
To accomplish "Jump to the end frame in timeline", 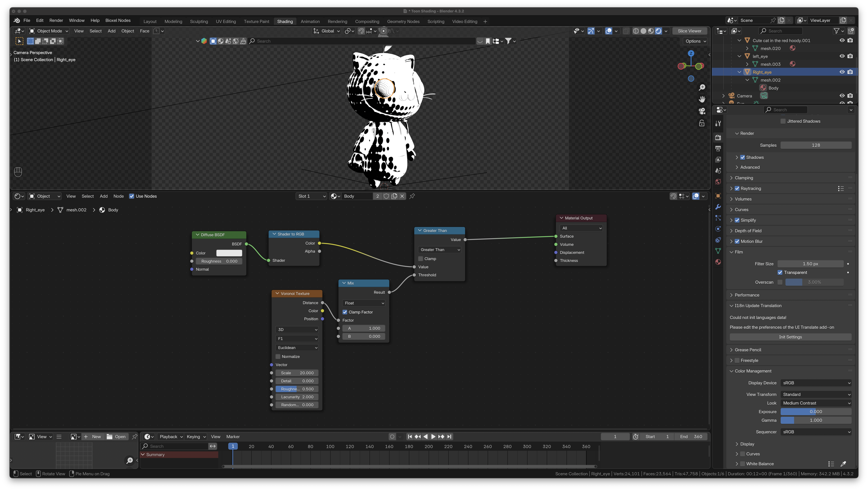I will coord(449,437).
